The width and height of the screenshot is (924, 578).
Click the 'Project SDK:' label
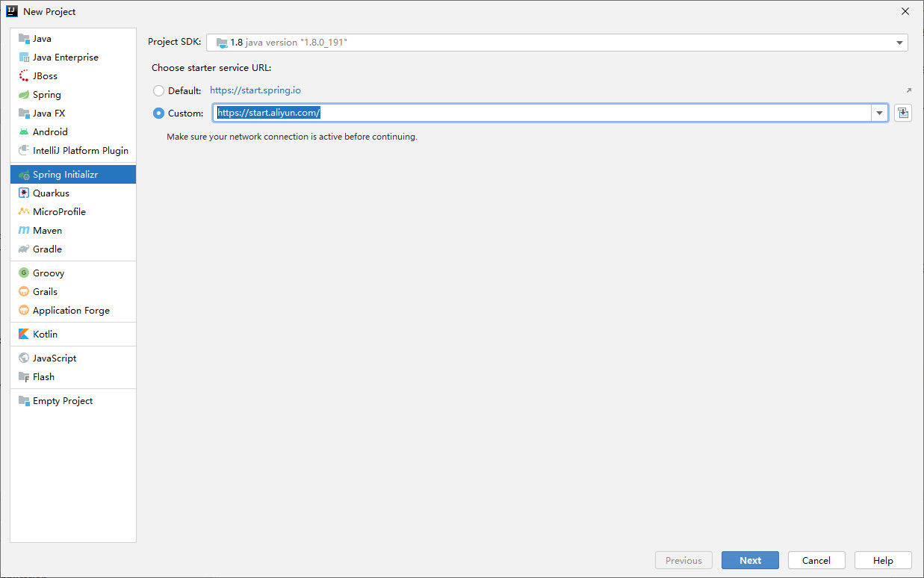tap(175, 42)
